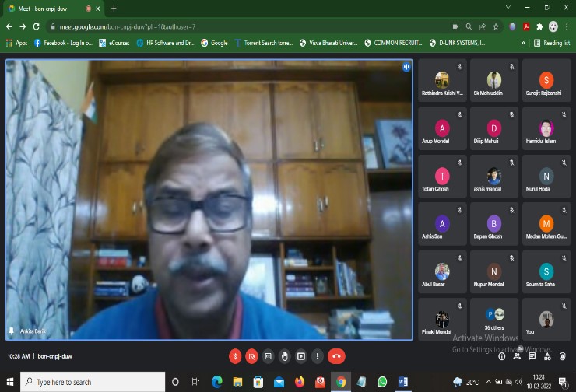Open host controls shield icon
Image resolution: width=576 pixels, height=392 pixels.
[563, 356]
